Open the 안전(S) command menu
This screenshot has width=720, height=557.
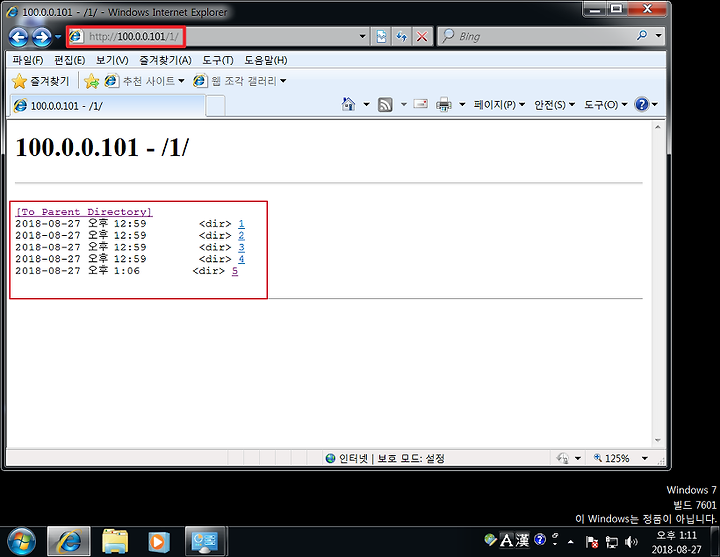click(x=554, y=105)
